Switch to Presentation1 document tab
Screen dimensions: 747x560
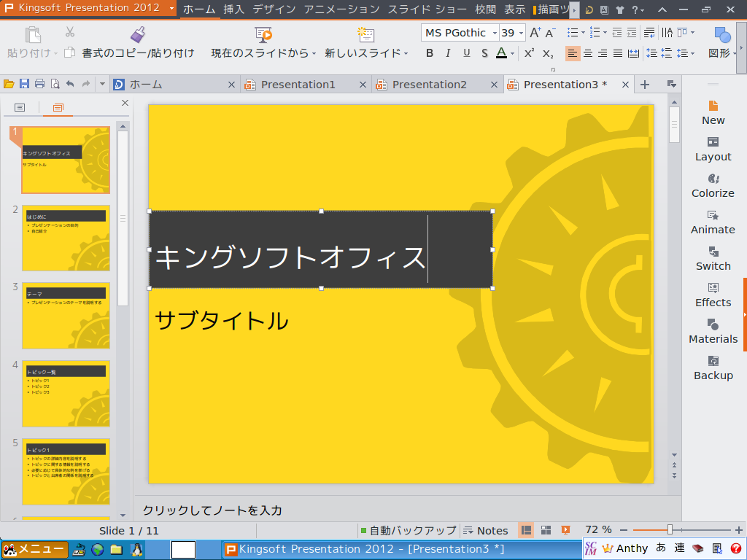click(298, 85)
